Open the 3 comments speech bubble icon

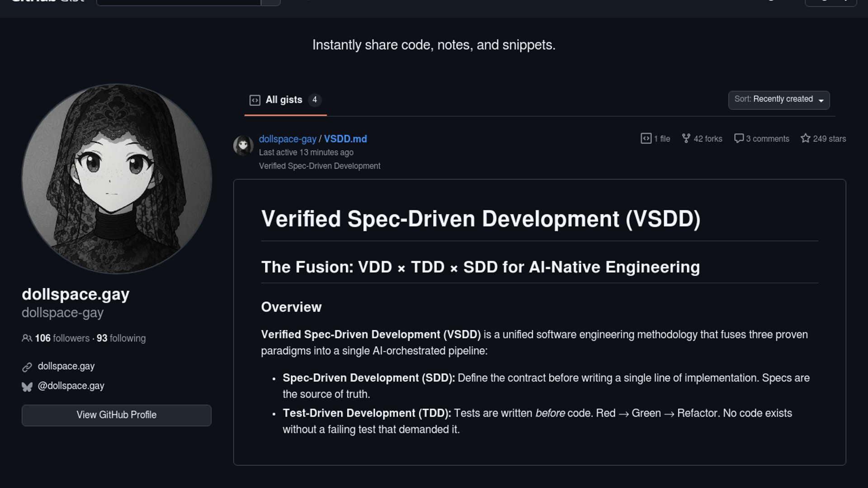[x=739, y=139]
